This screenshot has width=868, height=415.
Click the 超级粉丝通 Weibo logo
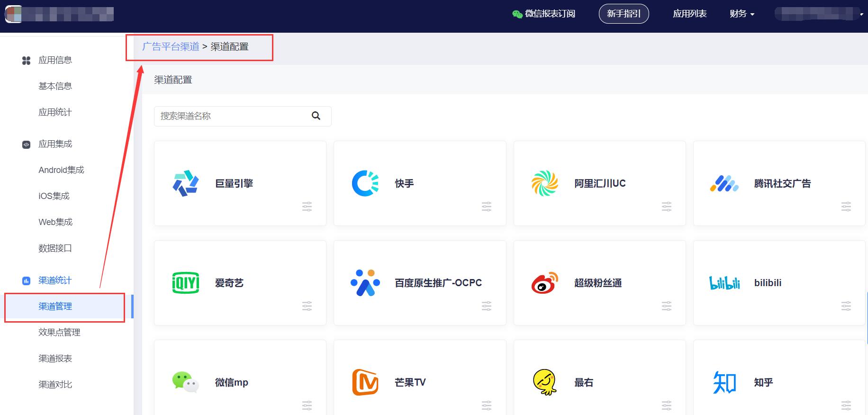(x=545, y=283)
